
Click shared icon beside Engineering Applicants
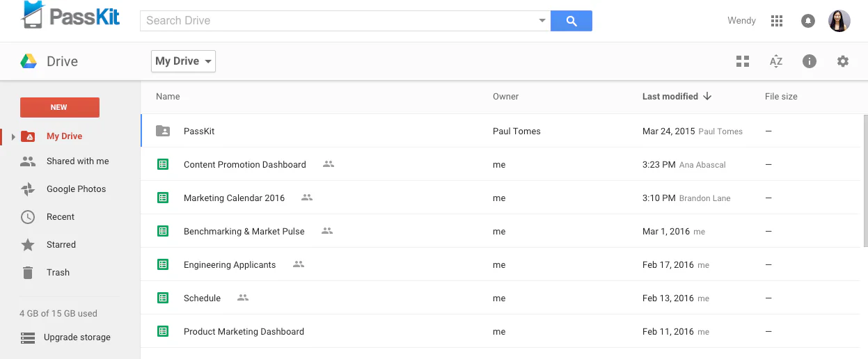299,264
